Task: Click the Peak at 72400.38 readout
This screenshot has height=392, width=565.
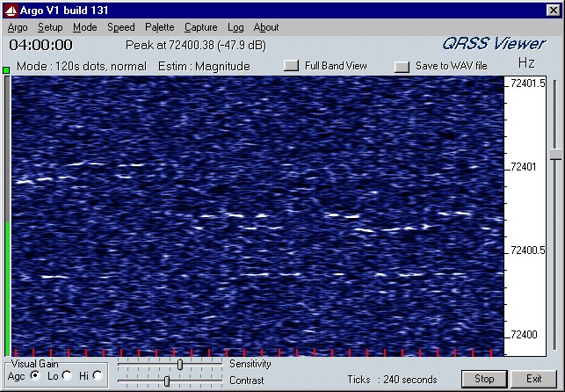Action: [196, 46]
